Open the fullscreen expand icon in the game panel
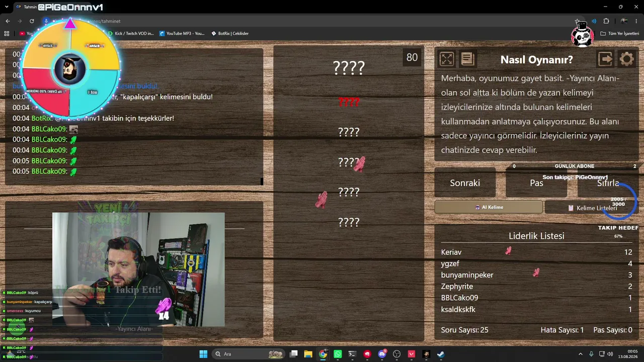Screen dimensions: 644x362 [447, 59]
